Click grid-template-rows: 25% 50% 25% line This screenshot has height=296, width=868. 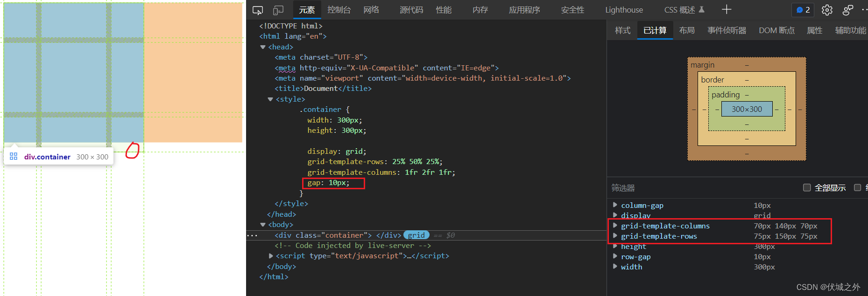pyautogui.click(x=375, y=162)
